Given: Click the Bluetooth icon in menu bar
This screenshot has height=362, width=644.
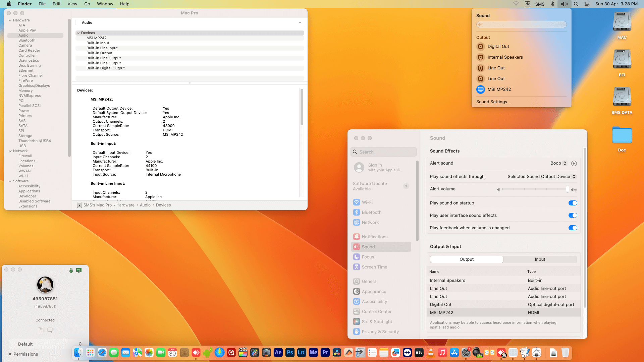Looking at the screenshot, I should point(552,4).
